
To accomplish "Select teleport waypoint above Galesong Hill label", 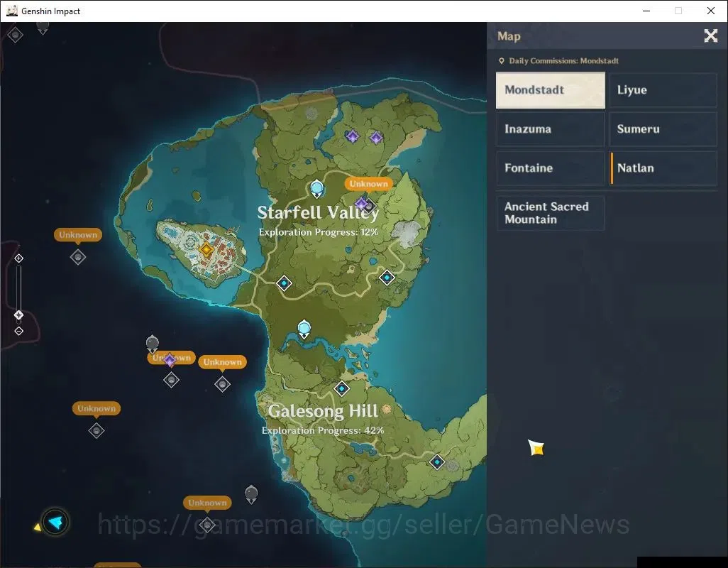I will 342,388.
